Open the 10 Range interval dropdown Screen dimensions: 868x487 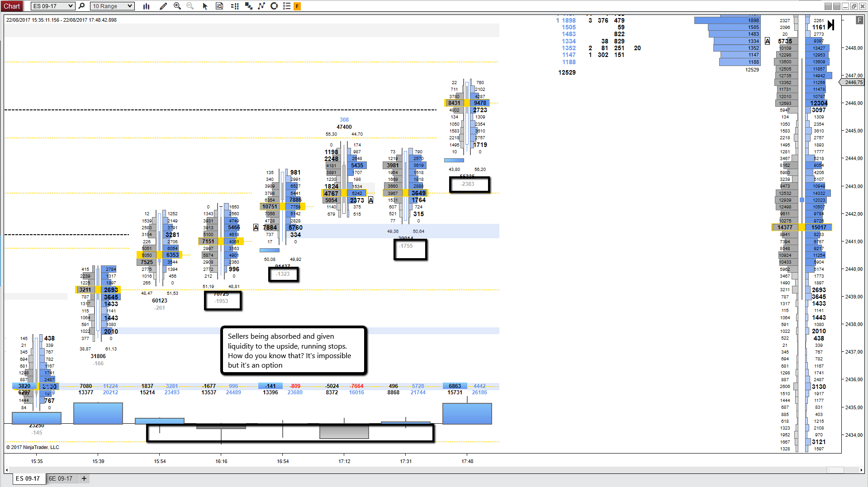[112, 6]
